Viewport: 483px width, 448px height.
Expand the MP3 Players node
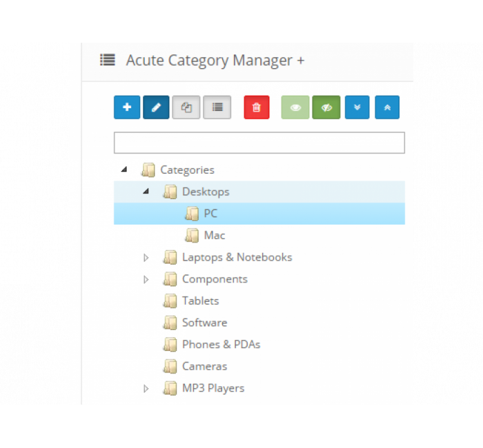point(146,388)
